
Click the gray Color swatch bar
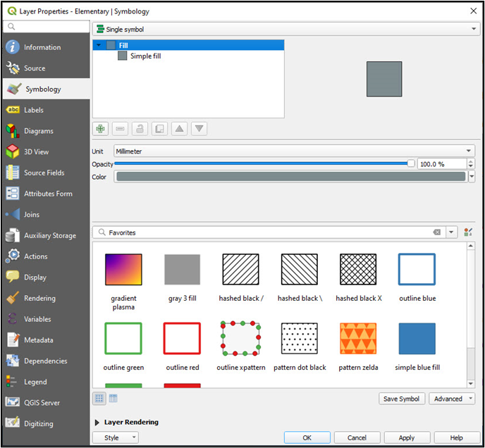(x=290, y=177)
